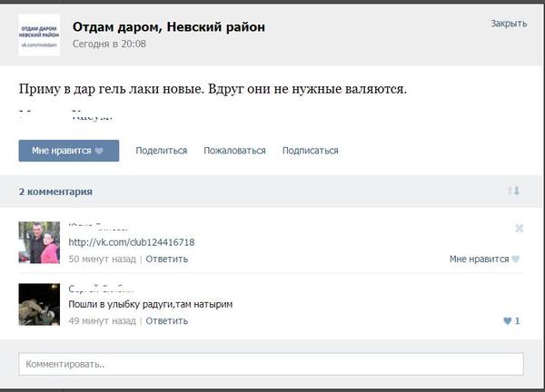Screen dimensions: 545x392
Task: Share the post using Поделиться
Action: click(162, 151)
